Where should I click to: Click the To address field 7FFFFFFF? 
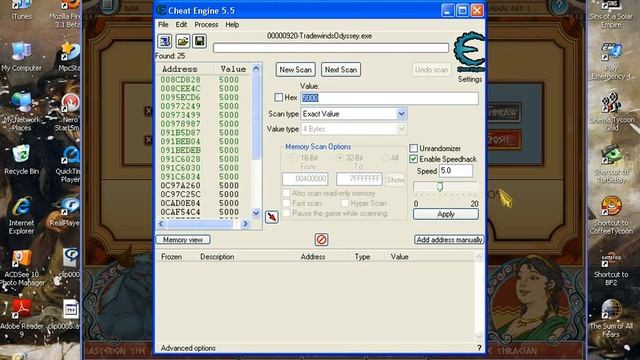pos(359,179)
